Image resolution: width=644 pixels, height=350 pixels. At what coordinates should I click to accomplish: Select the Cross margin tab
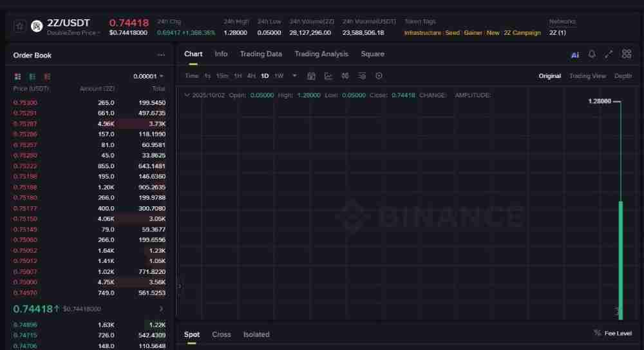click(221, 335)
